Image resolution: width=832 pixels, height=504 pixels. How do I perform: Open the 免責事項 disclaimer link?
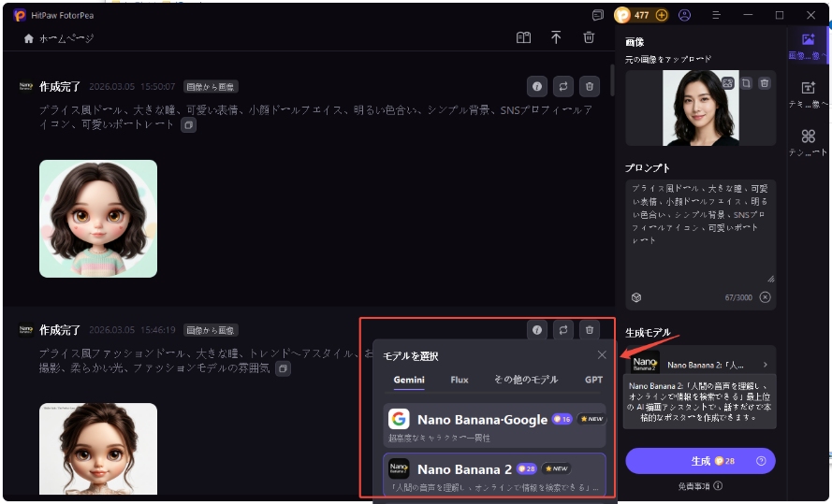tap(695, 486)
